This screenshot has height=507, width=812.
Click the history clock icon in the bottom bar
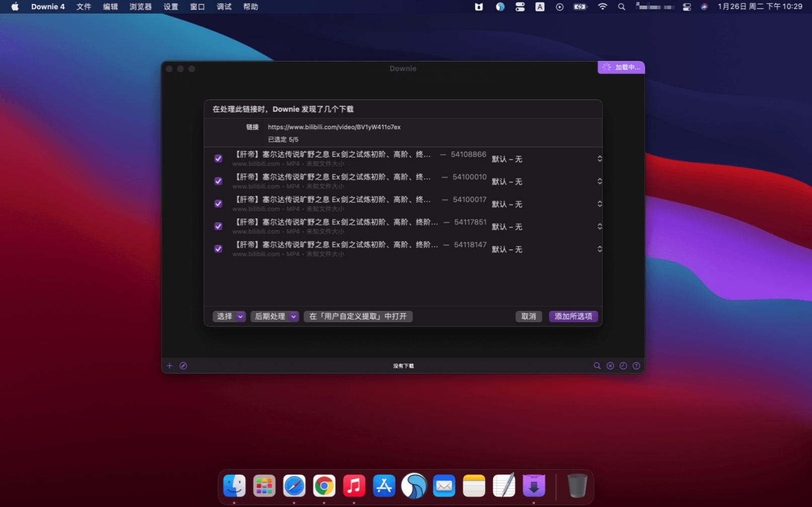click(x=623, y=366)
